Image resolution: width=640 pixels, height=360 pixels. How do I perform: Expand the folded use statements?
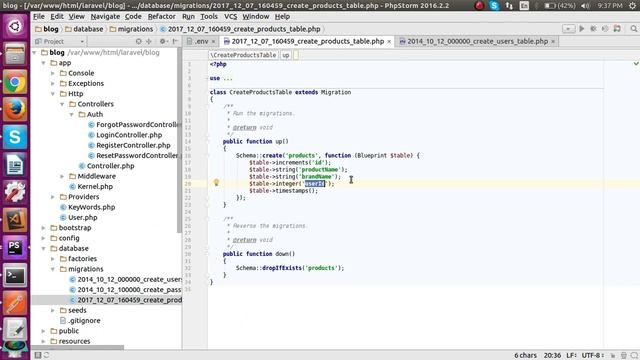(227, 78)
